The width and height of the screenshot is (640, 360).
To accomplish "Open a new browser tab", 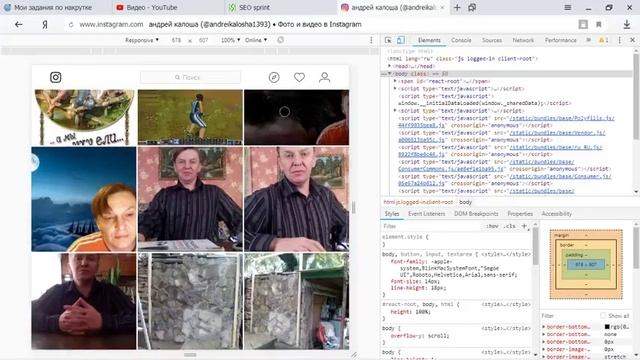I will [x=457, y=7].
